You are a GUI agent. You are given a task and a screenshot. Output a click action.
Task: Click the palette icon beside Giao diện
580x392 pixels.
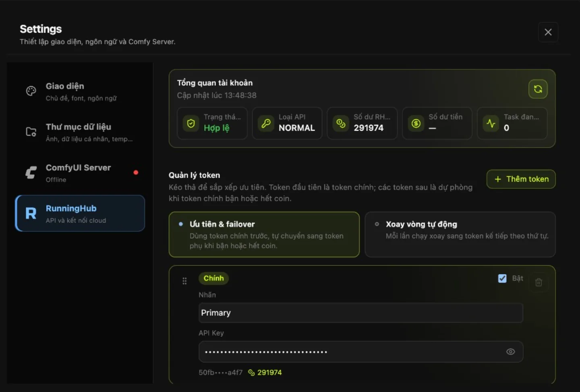click(31, 91)
